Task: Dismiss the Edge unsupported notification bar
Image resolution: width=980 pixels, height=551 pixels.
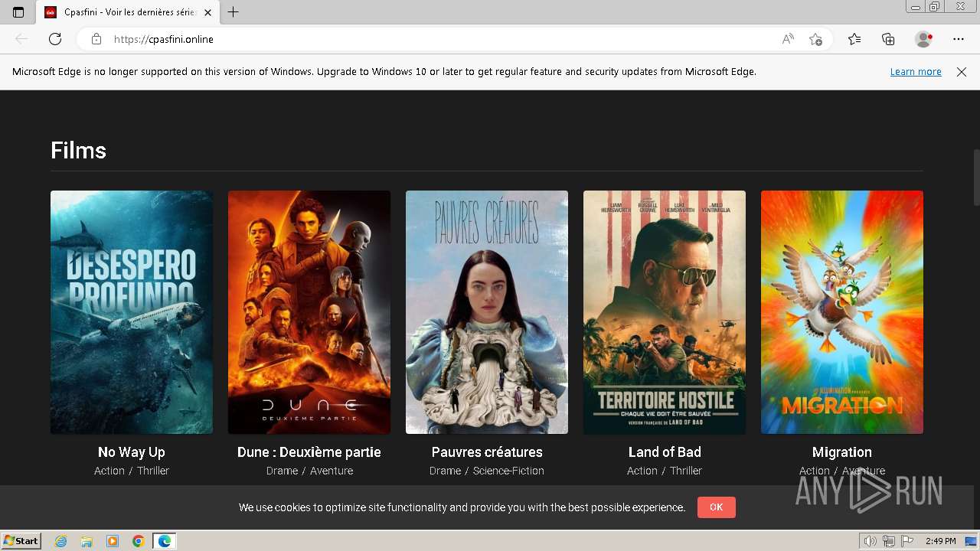Action: pos(962,72)
